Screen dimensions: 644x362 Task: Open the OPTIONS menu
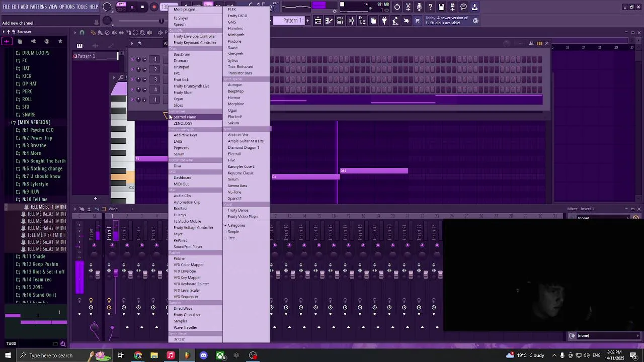(x=67, y=7)
